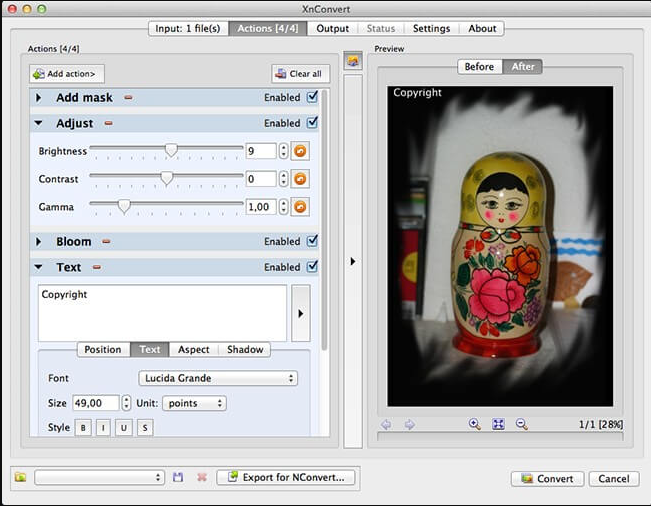Click the Convert button
Viewport: 651px width, 506px height.
point(546,479)
